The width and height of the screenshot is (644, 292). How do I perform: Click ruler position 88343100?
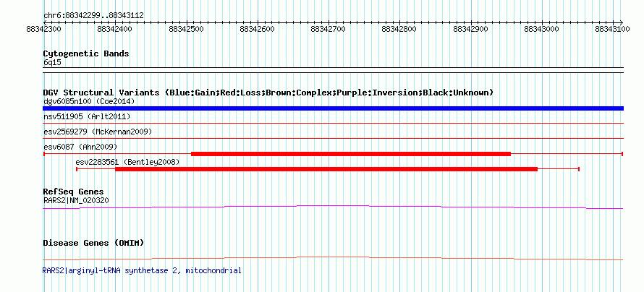(613, 29)
